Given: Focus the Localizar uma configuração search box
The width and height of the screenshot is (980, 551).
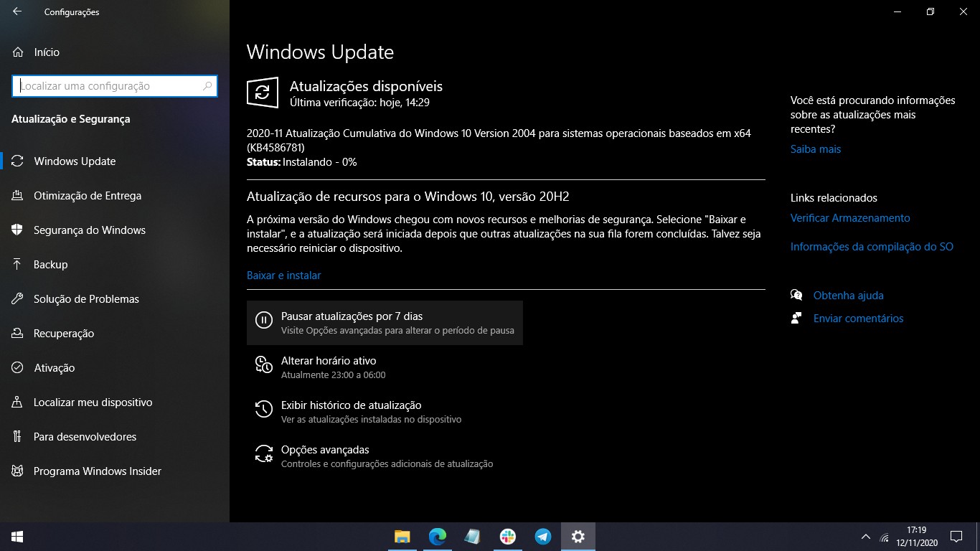Looking at the screenshot, I should tap(115, 85).
